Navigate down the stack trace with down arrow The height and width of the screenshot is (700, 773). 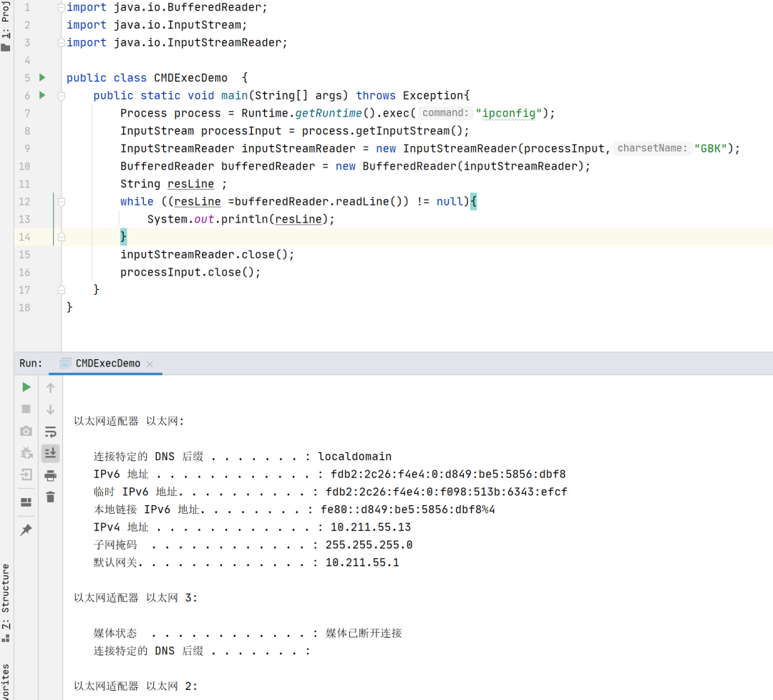(x=50, y=409)
